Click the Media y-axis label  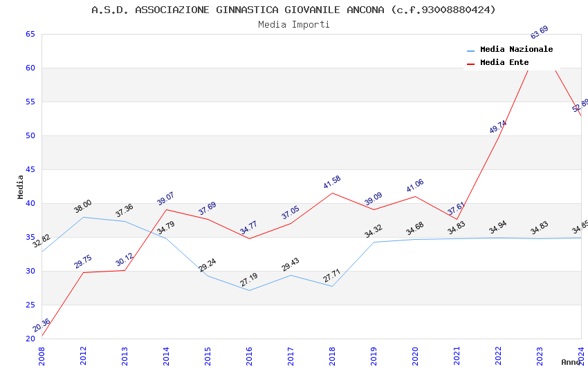(20, 187)
